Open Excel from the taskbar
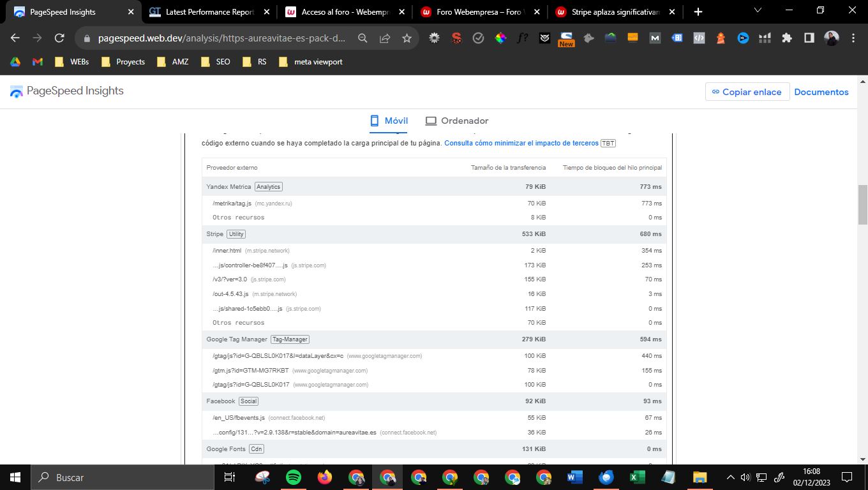 coord(638,477)
